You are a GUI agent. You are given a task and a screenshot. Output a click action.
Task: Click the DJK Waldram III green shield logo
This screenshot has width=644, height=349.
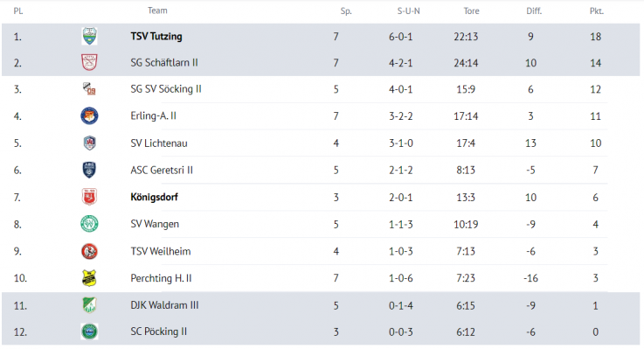click(x=89, y=305)
